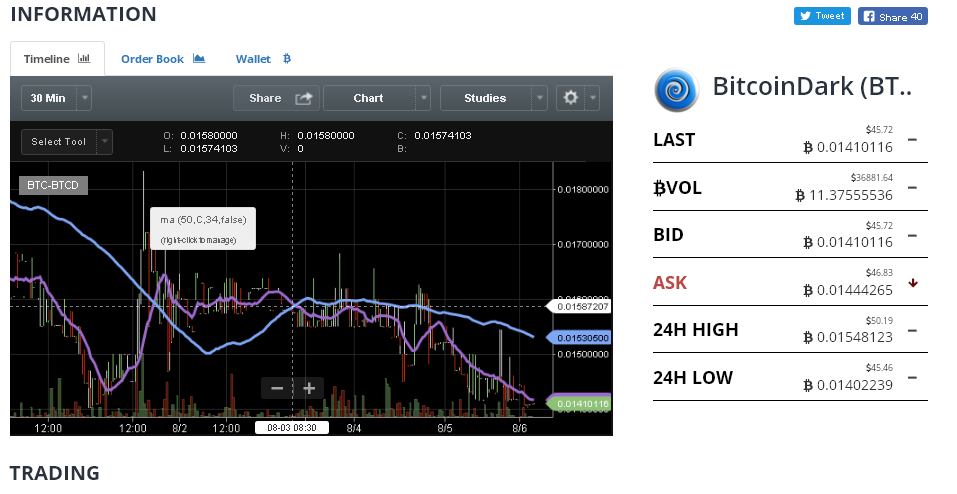The height and width of the screenshot is (494, 957).
Task: Click the 8/4 date on time axis
Action: coord(354,428)
